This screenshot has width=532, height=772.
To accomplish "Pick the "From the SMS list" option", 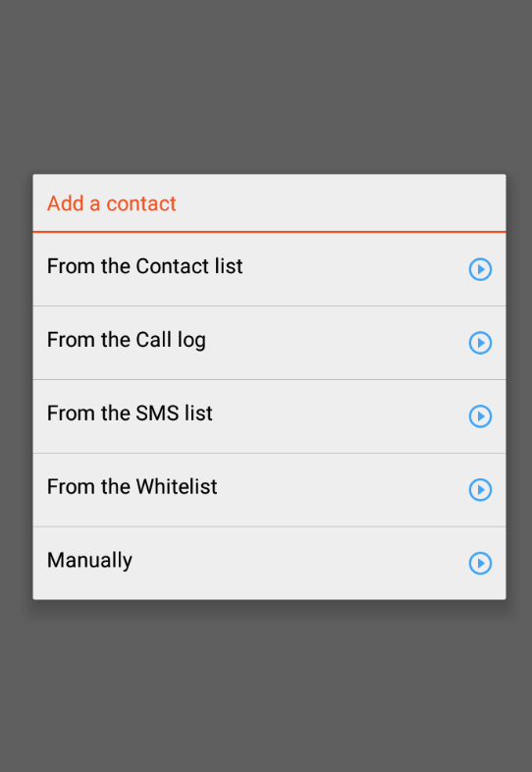I will click(x=269, y=416).
